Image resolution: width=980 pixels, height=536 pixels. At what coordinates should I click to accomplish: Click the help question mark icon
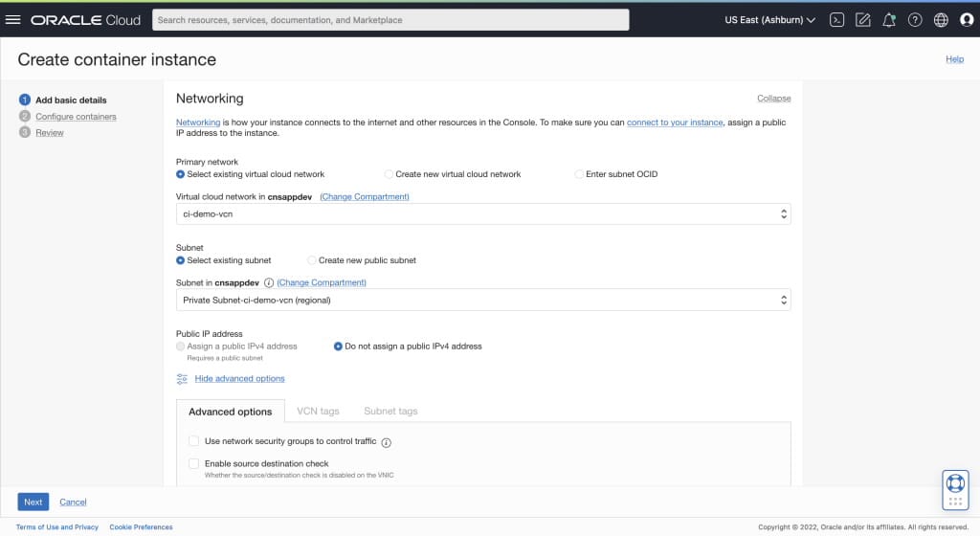915,19
